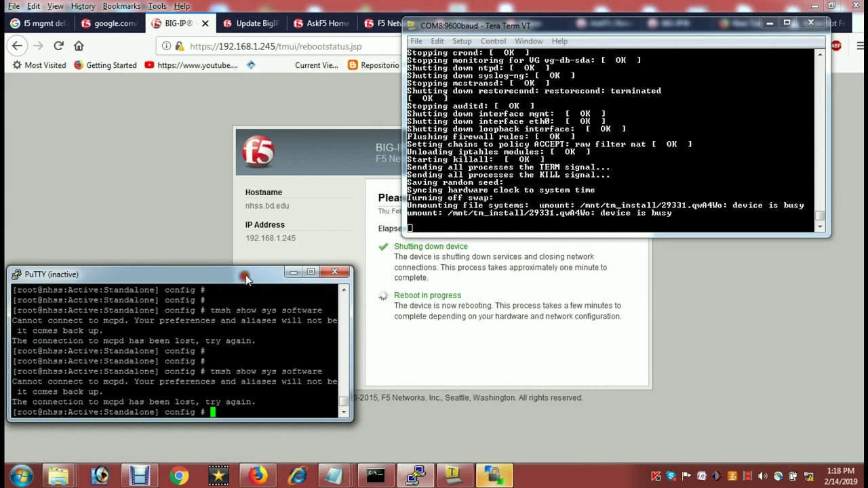Open the History menu in Firefox
868x488 pixels.
coord(83,6)
